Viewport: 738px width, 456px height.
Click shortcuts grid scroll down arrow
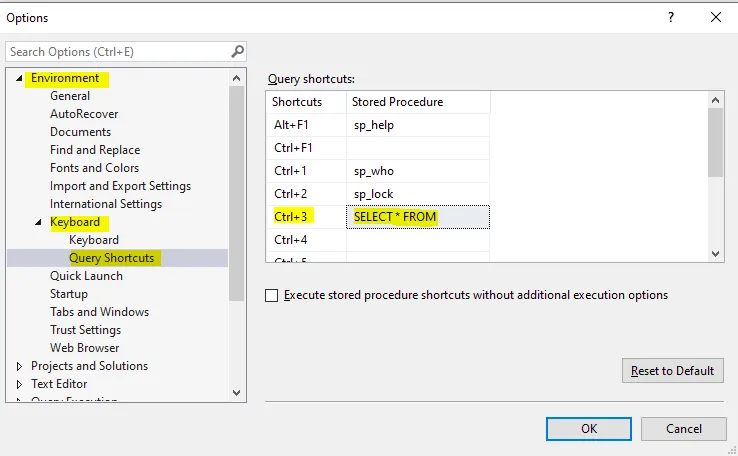pyautogui.click(x=715, y=254)
